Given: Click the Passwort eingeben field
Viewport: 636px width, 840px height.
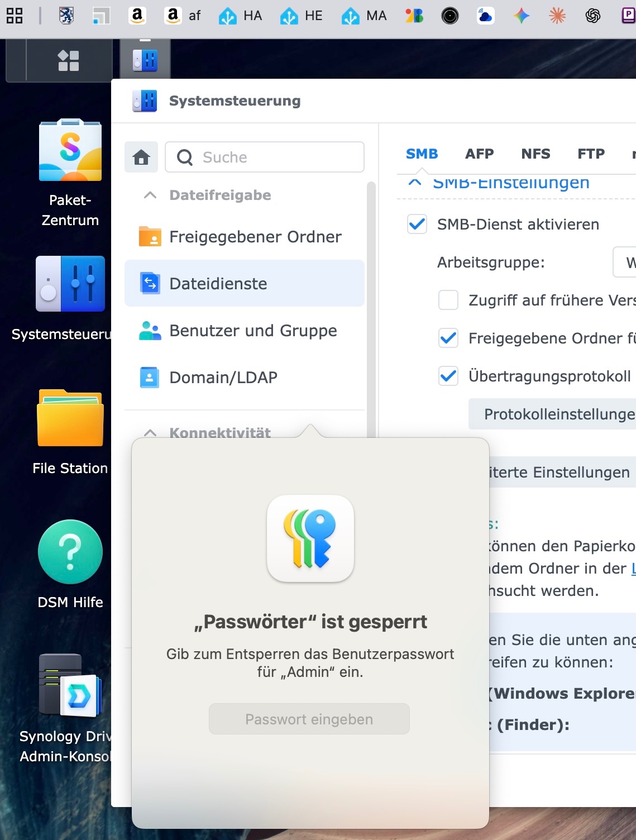Looking at the screenshot, I should (309, 719).
